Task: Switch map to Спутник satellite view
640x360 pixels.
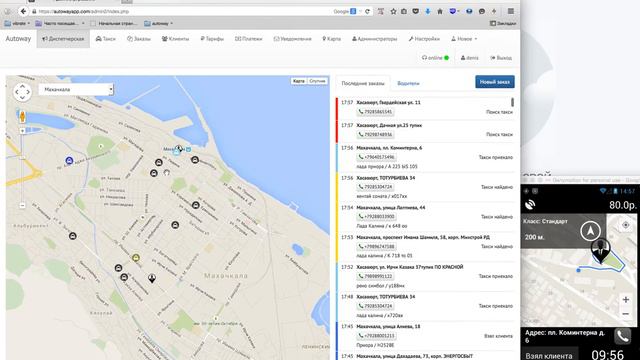Action: coord(317,81)
